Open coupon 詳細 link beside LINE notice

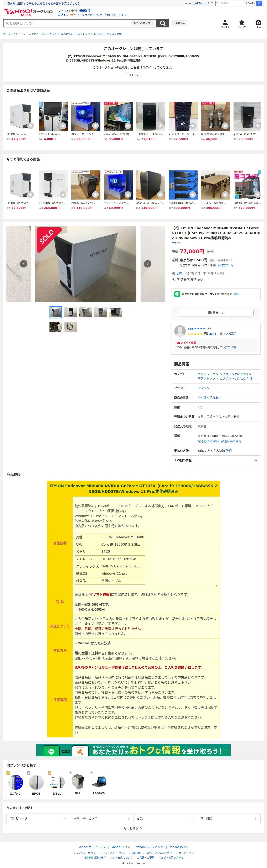[236, 294]
